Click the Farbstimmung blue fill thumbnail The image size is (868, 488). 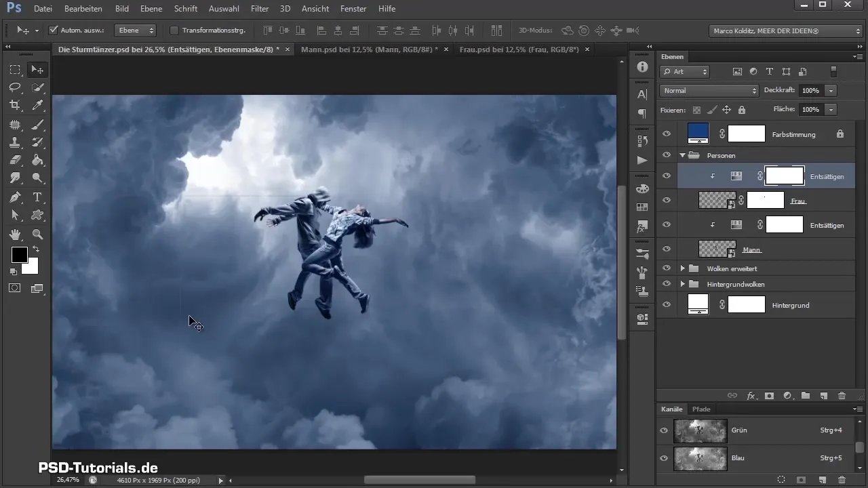698,134
